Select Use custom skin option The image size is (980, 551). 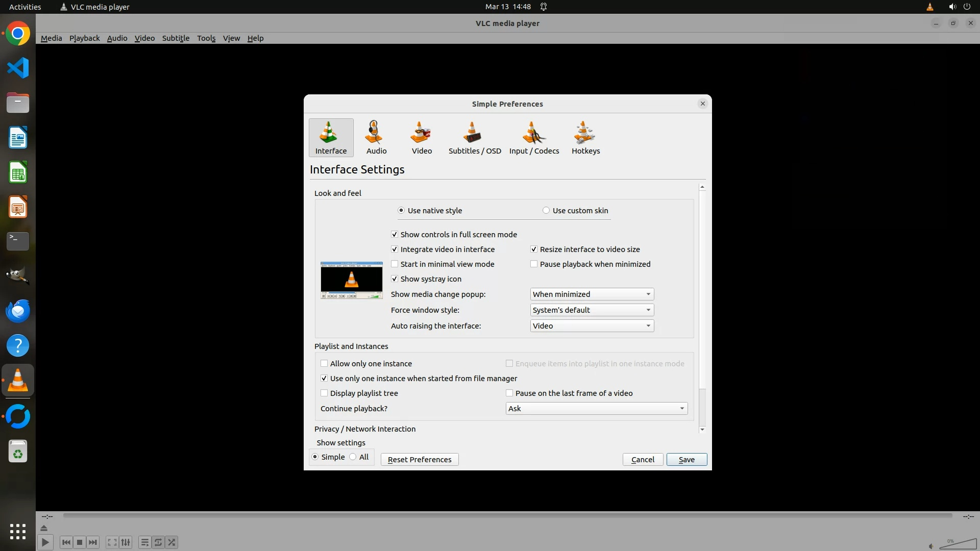[546, 211]
